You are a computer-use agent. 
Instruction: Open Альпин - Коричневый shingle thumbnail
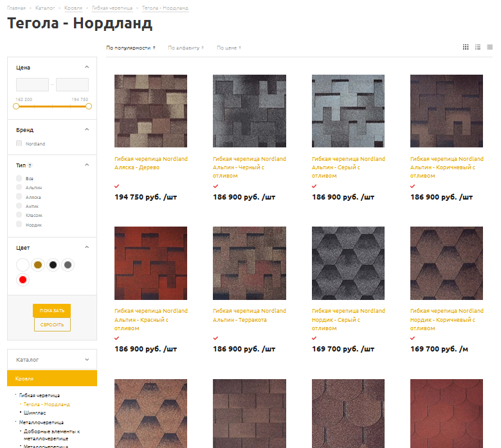(447, 111)
